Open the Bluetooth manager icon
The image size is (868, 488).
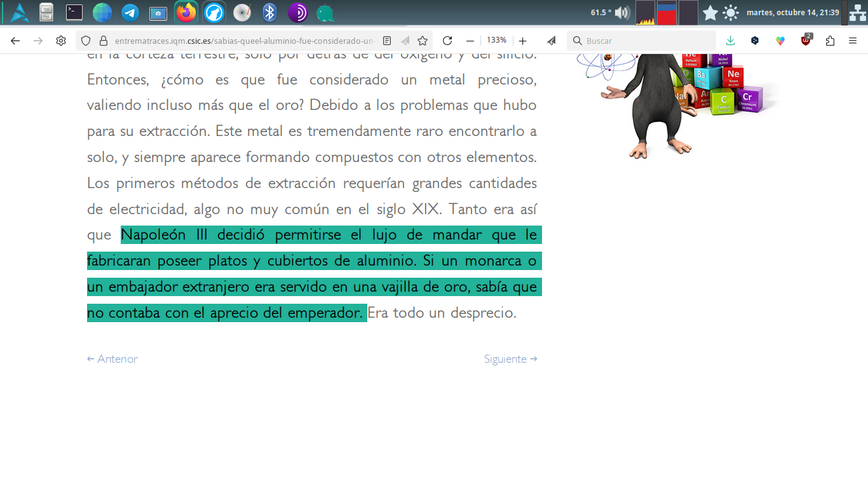tap(270, 13)
